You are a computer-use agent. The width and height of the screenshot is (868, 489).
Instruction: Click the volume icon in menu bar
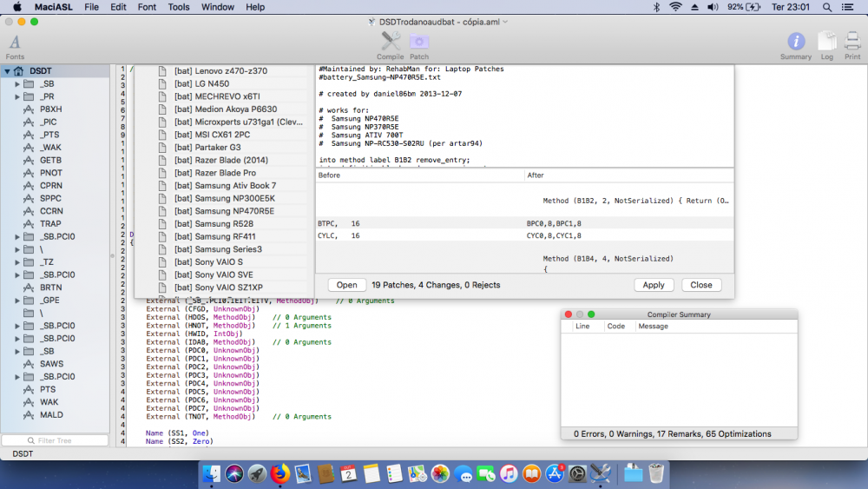coord(713,7)
